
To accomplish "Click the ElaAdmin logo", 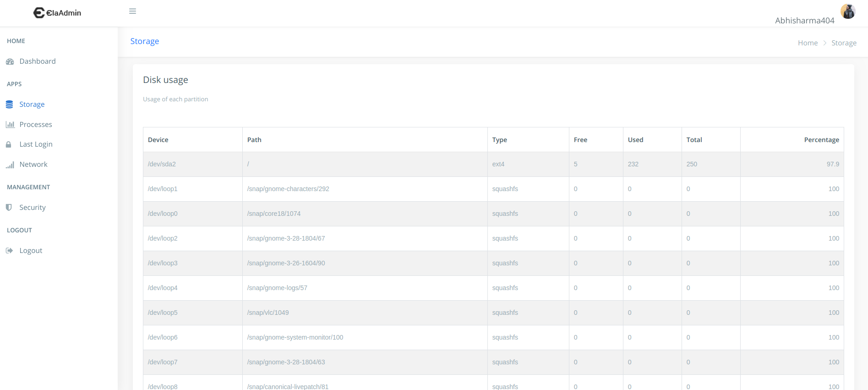I will click(57, 13).
